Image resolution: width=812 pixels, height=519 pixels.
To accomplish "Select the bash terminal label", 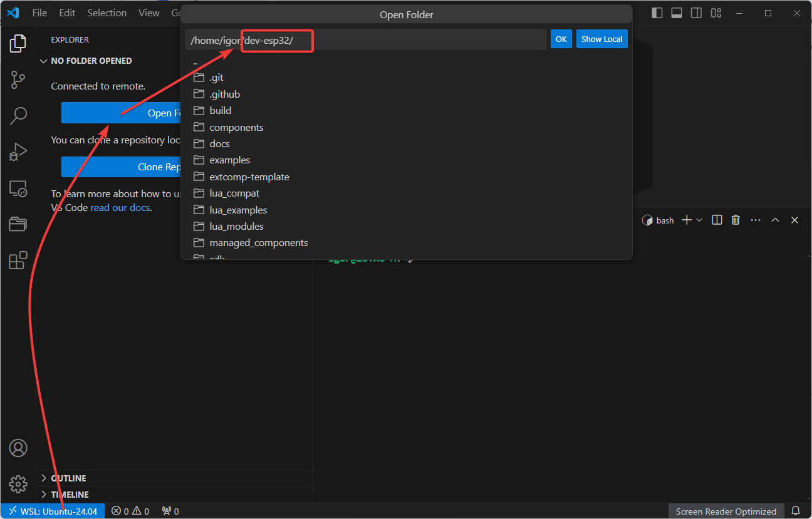I will [x=658, y=220].
